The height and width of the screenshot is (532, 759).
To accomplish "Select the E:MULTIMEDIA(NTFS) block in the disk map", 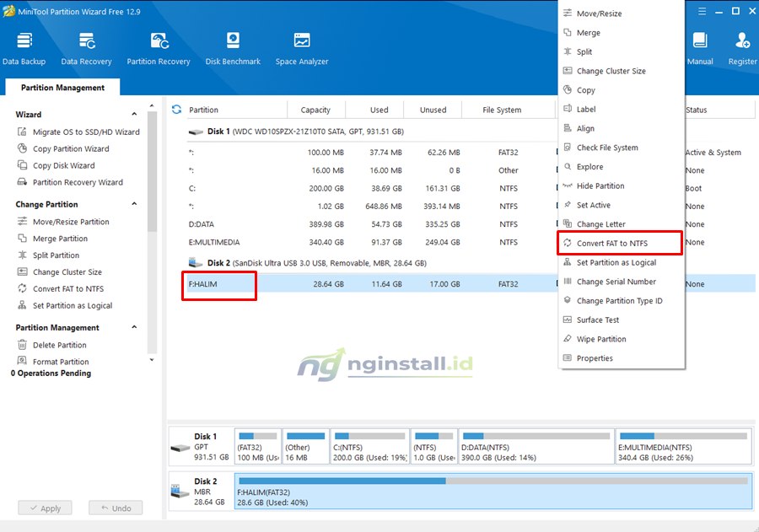I will [x=683, y=446].
